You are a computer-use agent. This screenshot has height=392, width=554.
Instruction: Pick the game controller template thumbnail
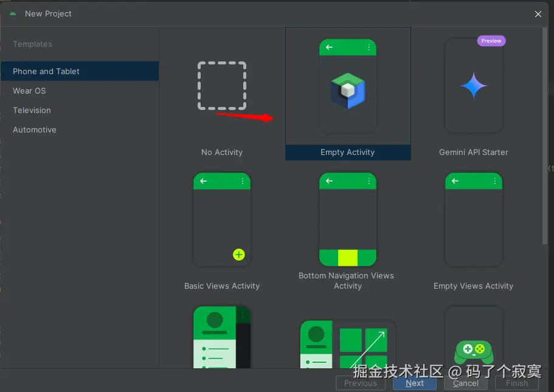474,337
